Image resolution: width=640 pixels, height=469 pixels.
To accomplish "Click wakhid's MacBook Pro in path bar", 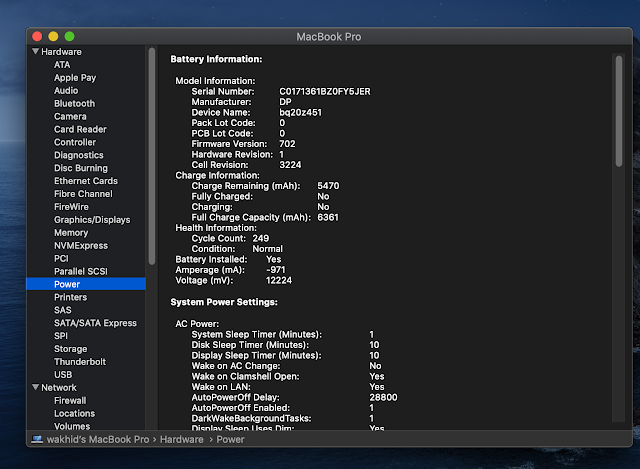I will click(x=98, y=440).
